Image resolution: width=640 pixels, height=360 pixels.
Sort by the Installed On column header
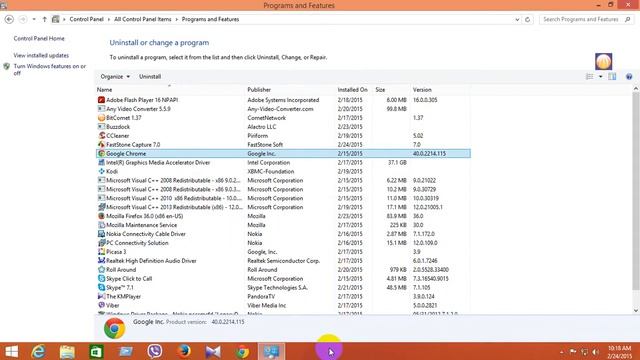pyautogui.click(x=353, y=89)
